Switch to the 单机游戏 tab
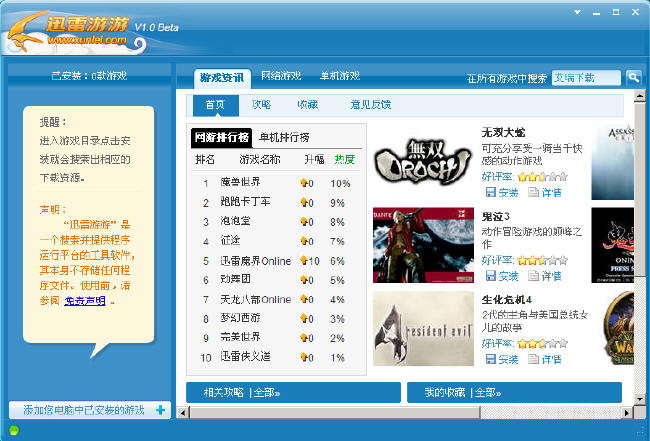The height and width of the screenshot is (441, 650). [x=340, y=76]
